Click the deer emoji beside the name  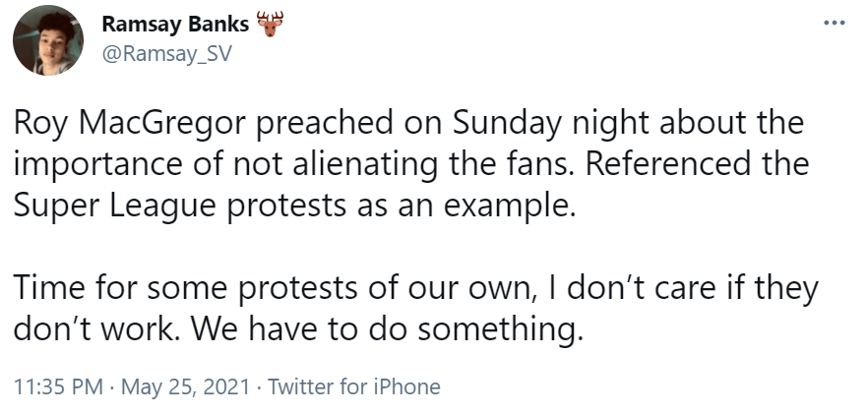tap(267, 24)
